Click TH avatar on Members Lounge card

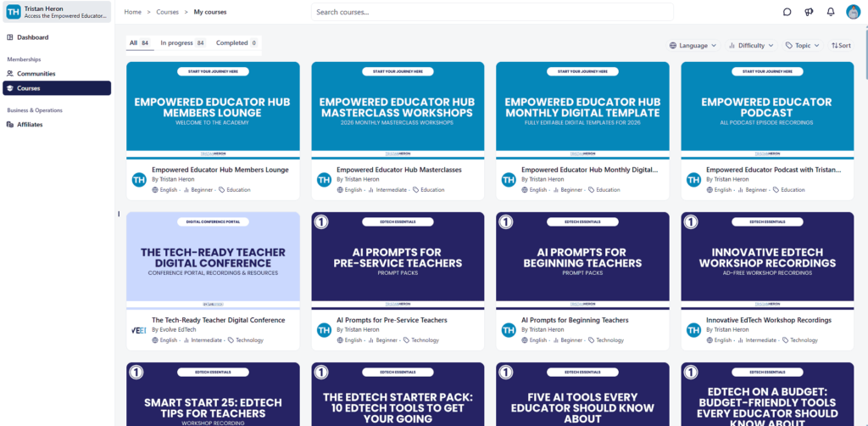click(139, 180)
